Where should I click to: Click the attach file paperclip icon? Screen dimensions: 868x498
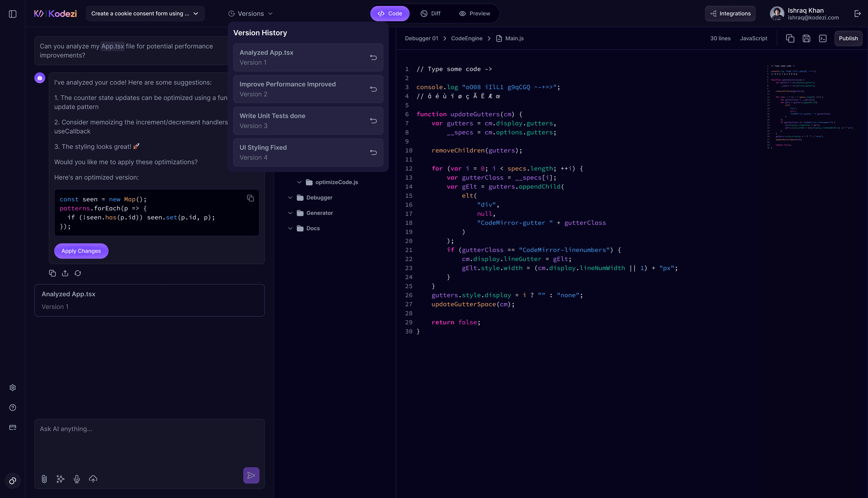pyautogui.click(x=44, y=479)
